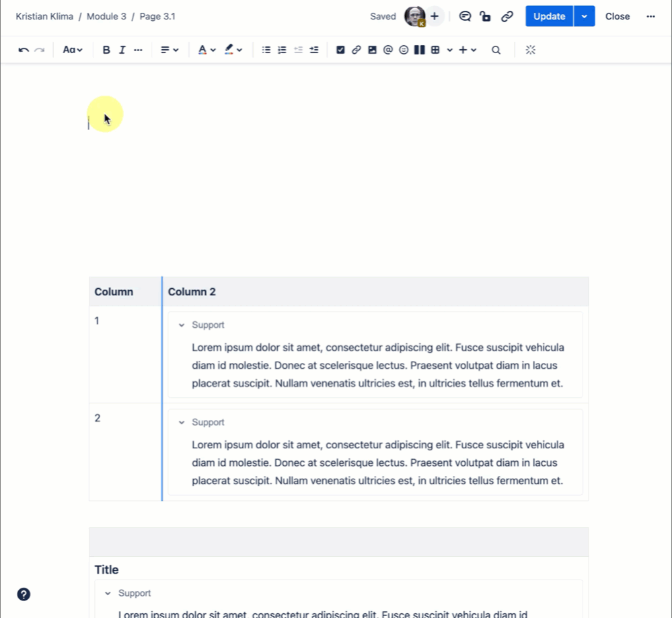Outdent the current line
This screenshot has width=672, height=618.
[298, 50]
